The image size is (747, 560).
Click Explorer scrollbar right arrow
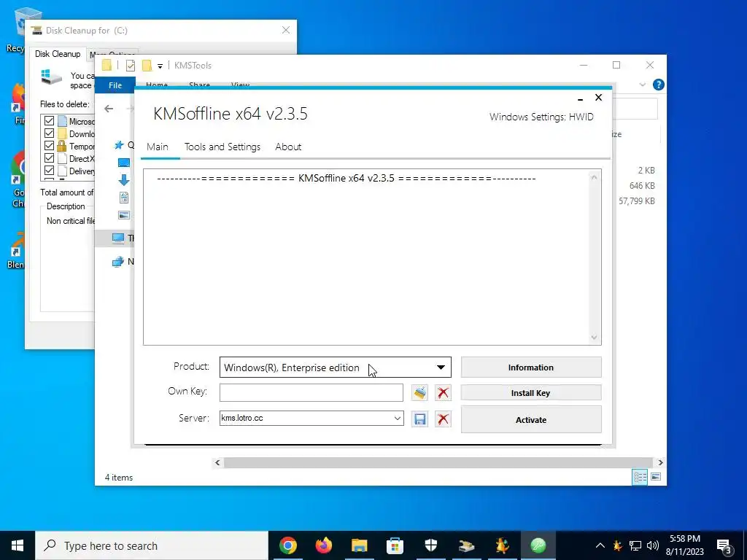point(659,462)
